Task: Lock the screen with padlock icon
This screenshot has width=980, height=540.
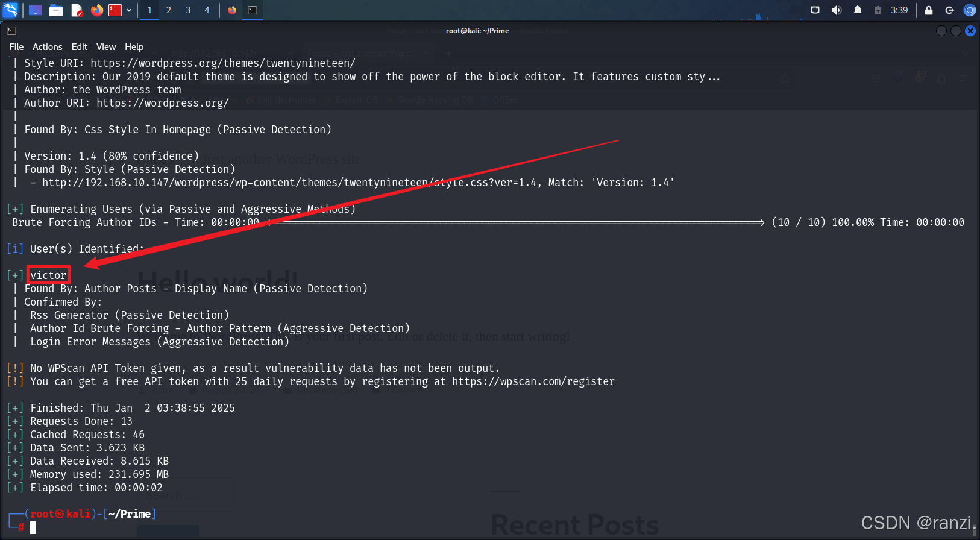Action: tap(929, 10)
